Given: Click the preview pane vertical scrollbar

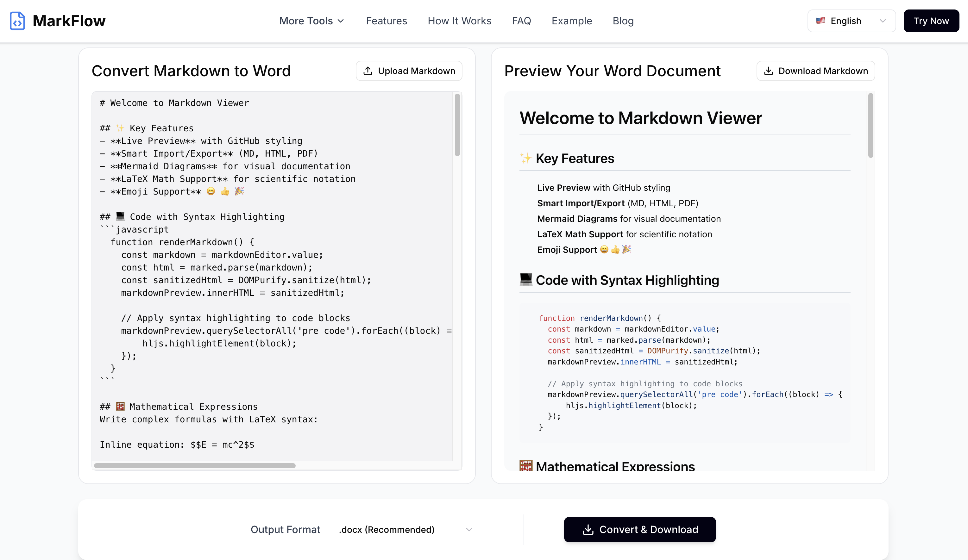Looking at the screenshot, I should click(x=871, y=125).
